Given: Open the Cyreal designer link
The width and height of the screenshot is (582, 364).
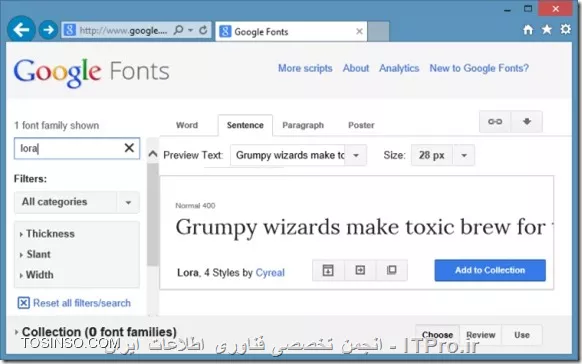Looking at the screenshot, I should click(x=270, y=273).
